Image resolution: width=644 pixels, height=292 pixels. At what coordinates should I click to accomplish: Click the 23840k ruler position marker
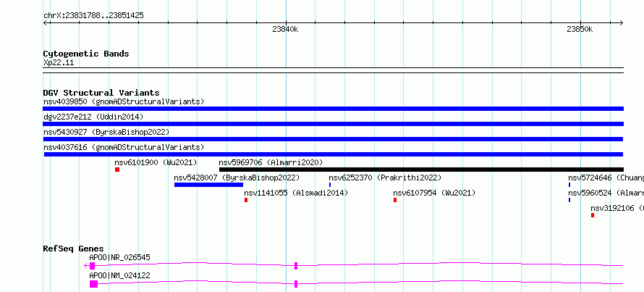285,29
